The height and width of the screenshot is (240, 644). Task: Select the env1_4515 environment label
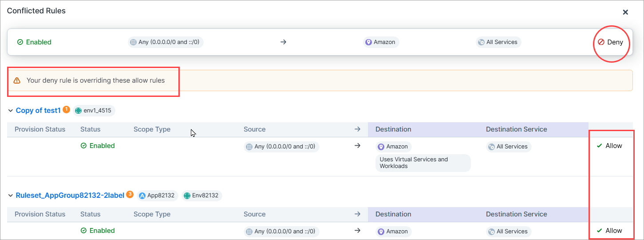coord(94,111)
